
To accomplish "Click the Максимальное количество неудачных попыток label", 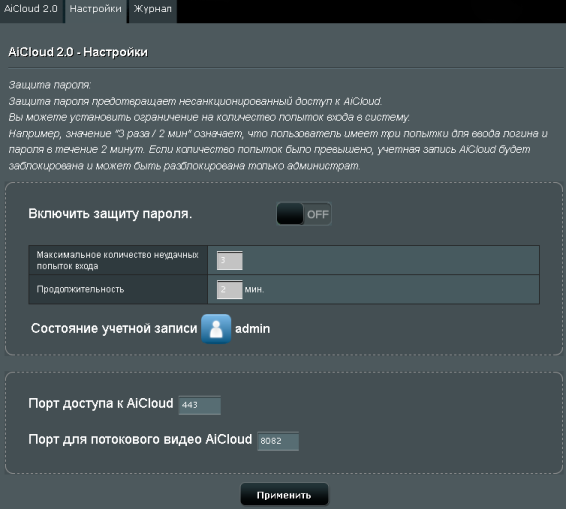I will tap(117, 260).
